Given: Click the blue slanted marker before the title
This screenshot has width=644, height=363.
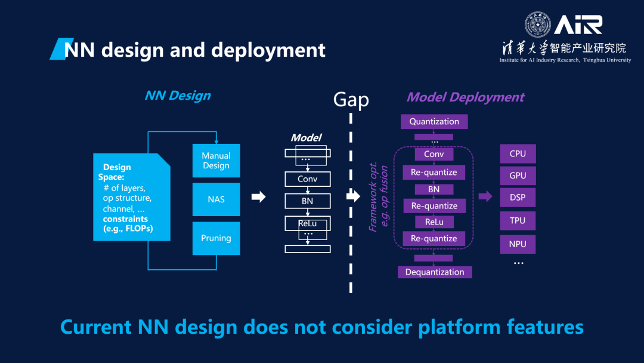Looking at the screenshot, I should pyautogui.click(x=57, y=49).
